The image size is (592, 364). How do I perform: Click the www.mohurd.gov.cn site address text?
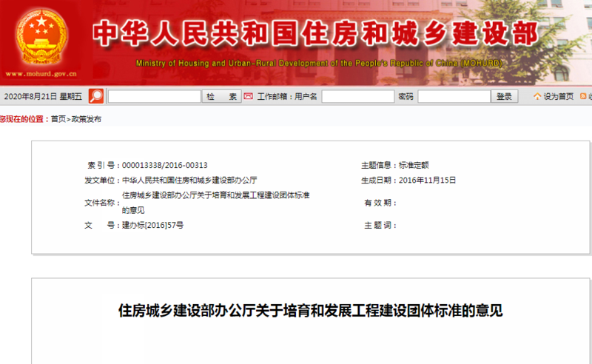[x=41, y=74]
